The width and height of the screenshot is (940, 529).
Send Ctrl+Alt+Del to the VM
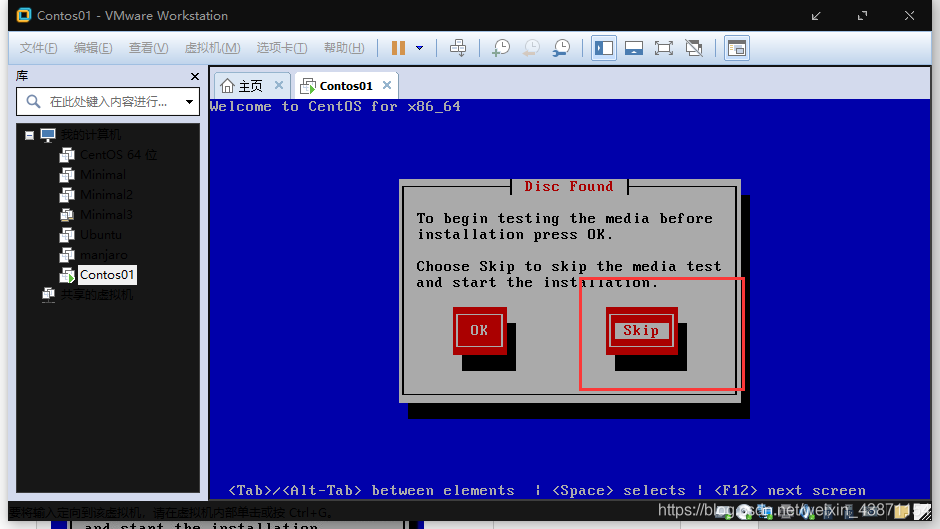(458, 48)
